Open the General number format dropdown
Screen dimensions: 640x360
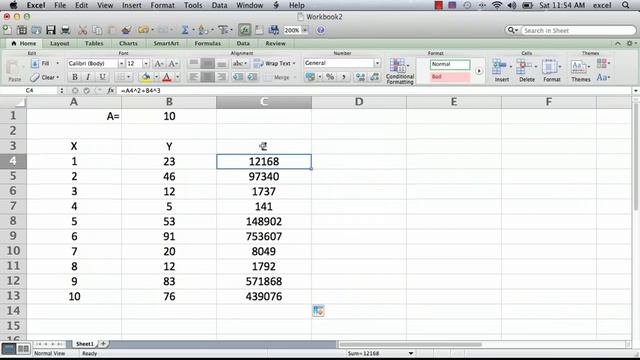tap(377, 63)
